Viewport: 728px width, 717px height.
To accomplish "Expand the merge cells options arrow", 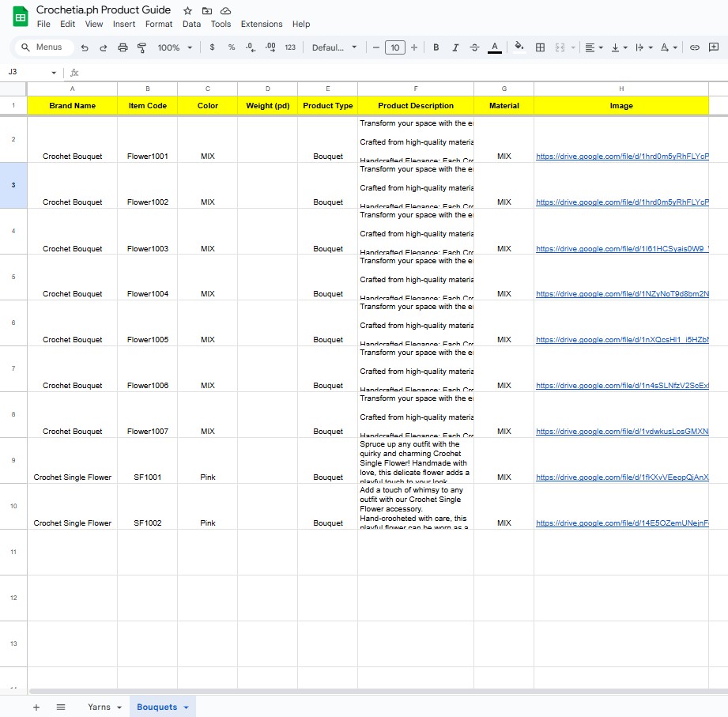I will pyautogui.click(x=573, y=47).
